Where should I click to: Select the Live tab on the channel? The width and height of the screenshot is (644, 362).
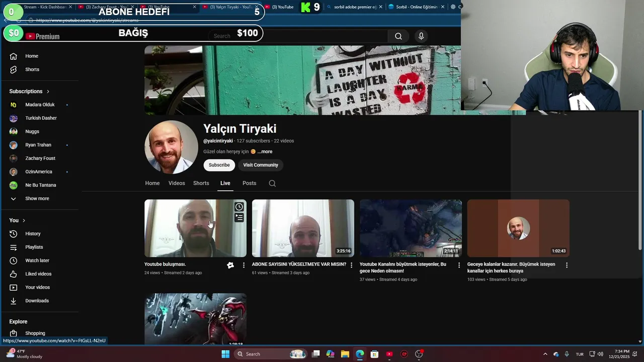(225, 183)
